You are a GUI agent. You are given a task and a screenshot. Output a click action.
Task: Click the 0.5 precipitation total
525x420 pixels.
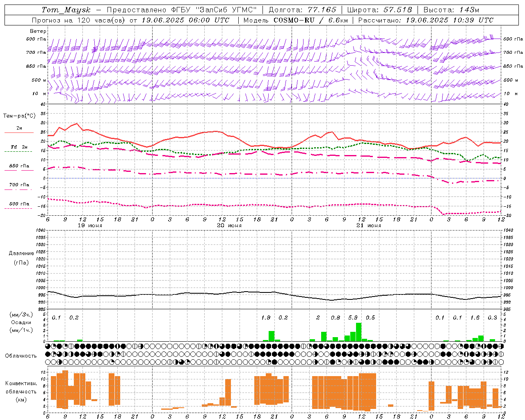[370, 317]
